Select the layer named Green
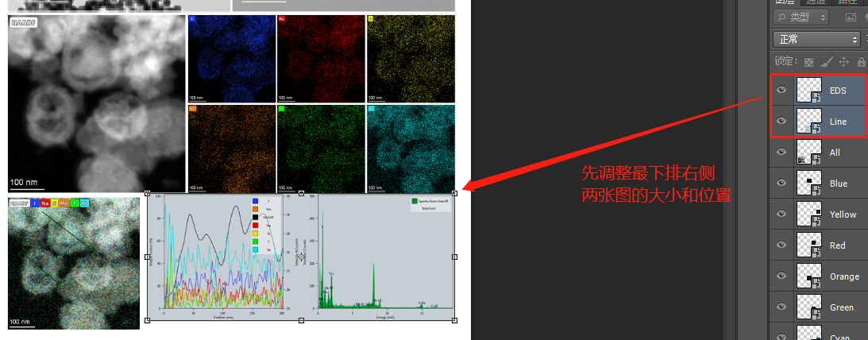Viewport: 868px width, 340px height. tap(842, 307)
